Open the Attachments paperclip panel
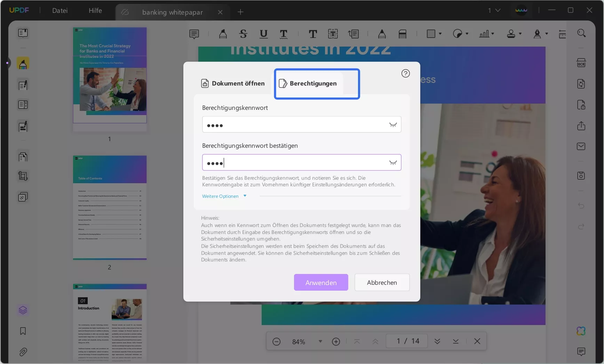This screenshot has width=604, height=364. click(23, 352)
